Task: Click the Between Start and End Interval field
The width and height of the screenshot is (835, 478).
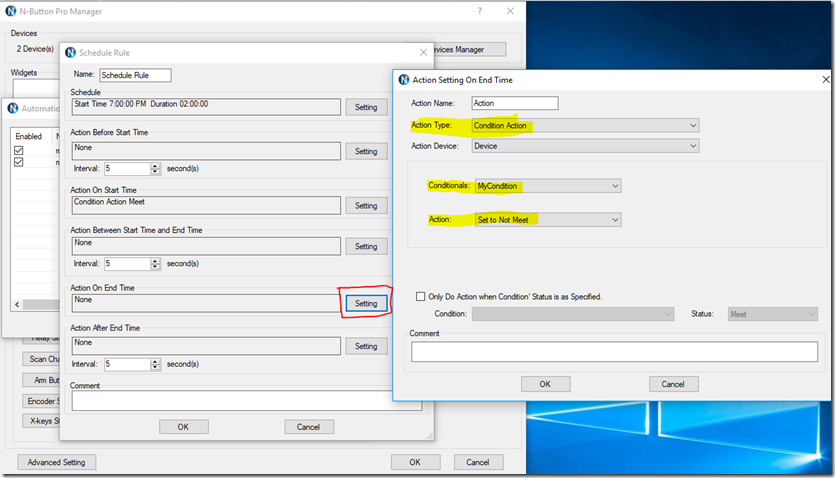Action: (x=127, y=263)
